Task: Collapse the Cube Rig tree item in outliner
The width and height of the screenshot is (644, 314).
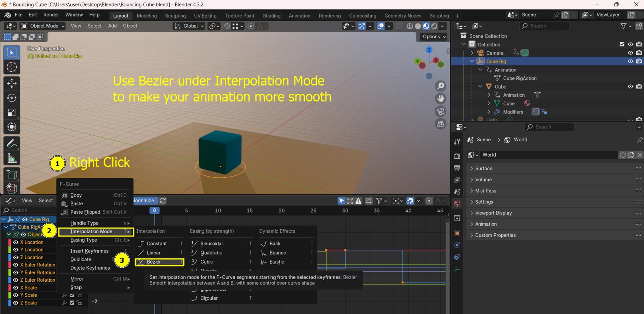Action: point(472,61)
